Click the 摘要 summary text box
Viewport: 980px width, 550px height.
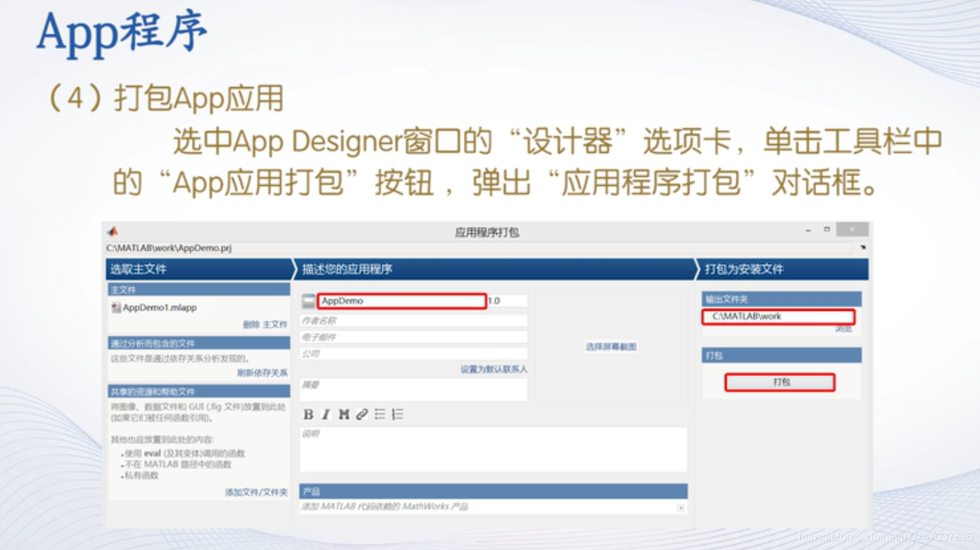tap(413, 389)
